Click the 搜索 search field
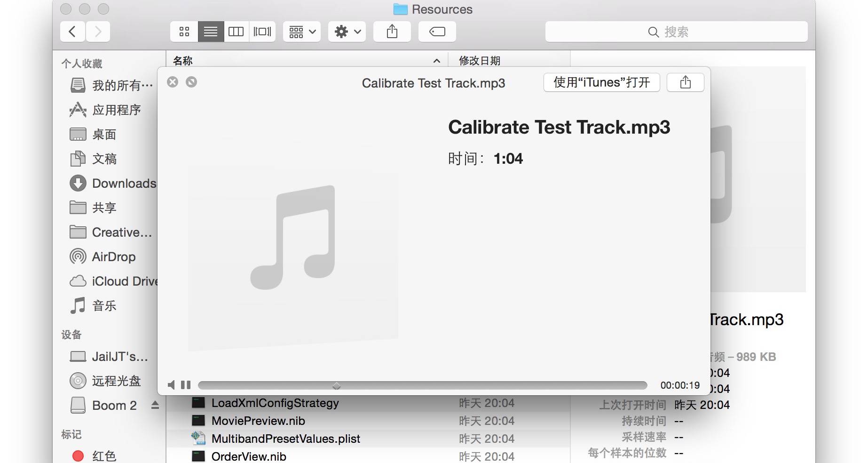868x463 pixels. (x=676, y=32)
